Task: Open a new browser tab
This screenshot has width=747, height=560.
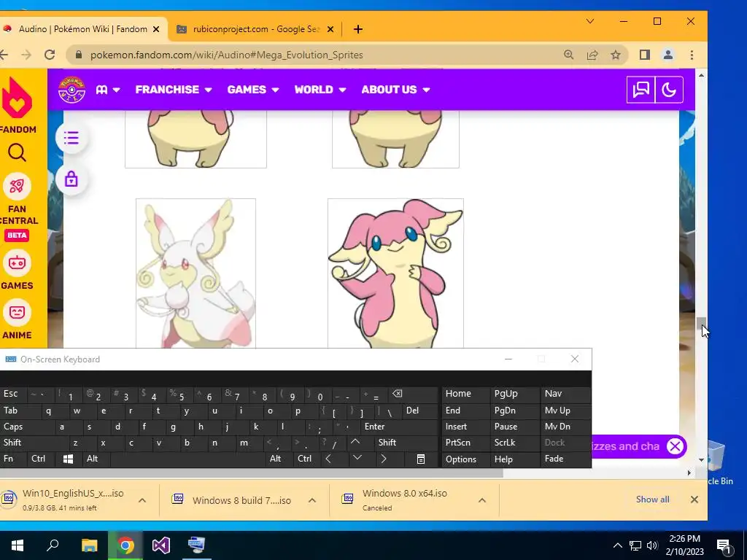Action: pyautogui.click(x=357, y=29)
